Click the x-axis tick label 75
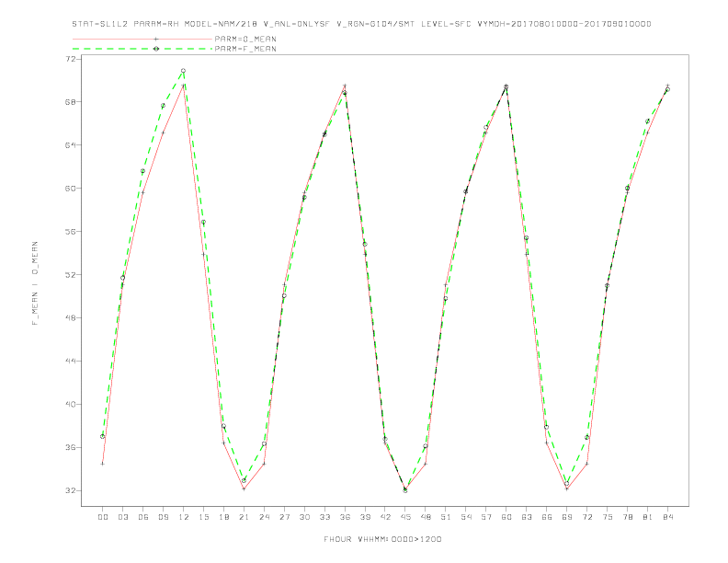This screenshot has height=563, width=728. click(608, 517)
